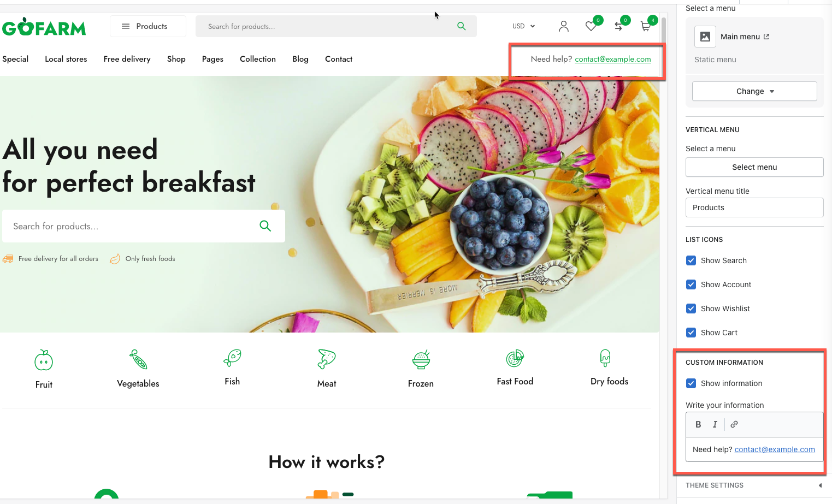Click the Italic formatting icon

pyautogui.click(x=715, y=424)
